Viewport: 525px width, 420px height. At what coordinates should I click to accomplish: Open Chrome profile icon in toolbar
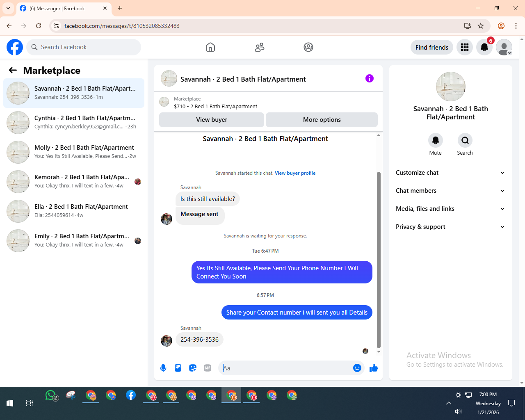pos(501,26)
